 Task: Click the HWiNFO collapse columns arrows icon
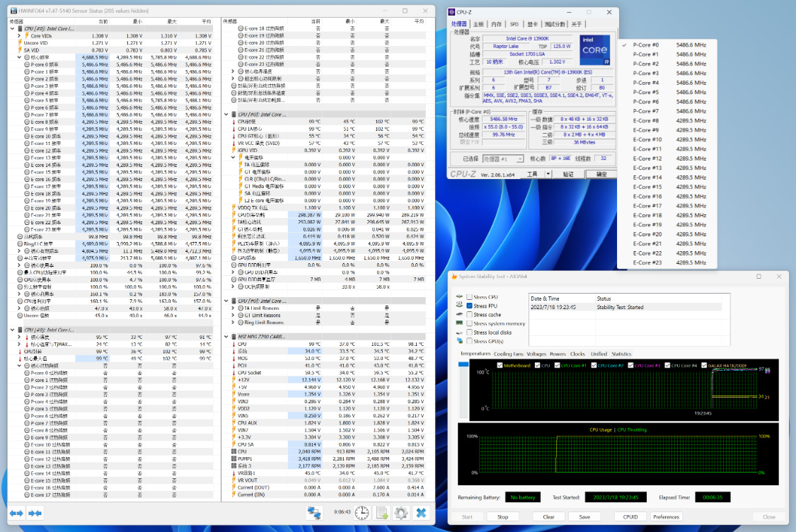pos(34,513)
